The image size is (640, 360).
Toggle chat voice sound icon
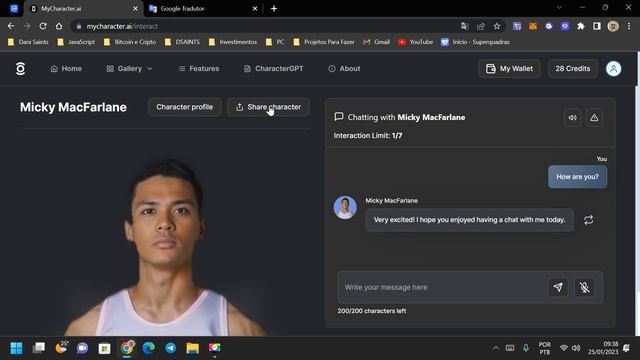(573, 118)
